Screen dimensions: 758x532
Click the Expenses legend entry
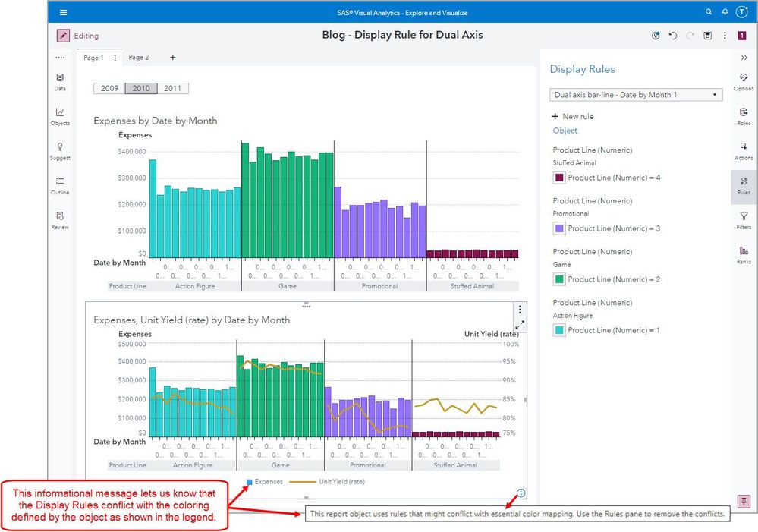click(265, 482)
